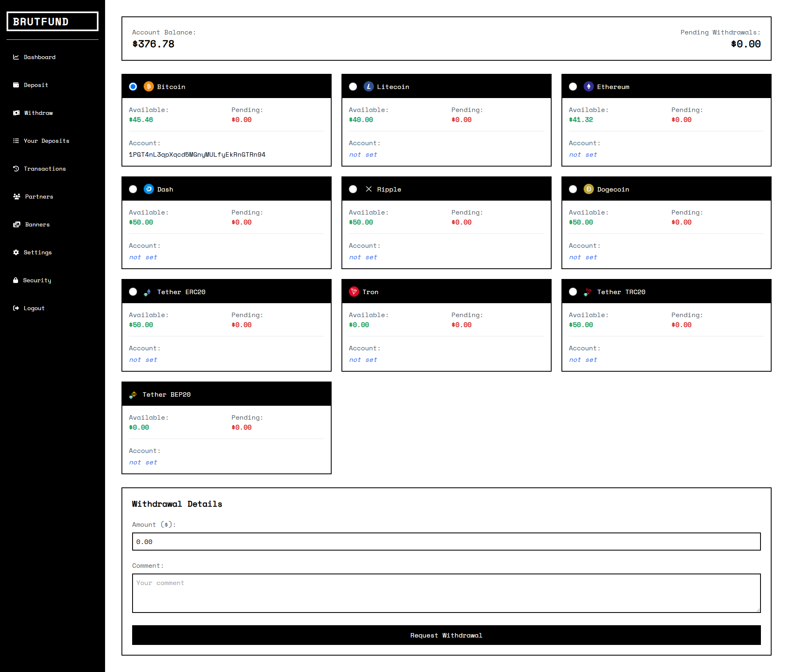Click 'not set' under Tether BEP20 account
Screen dimensions: 788x672
(x=143, y=462)
